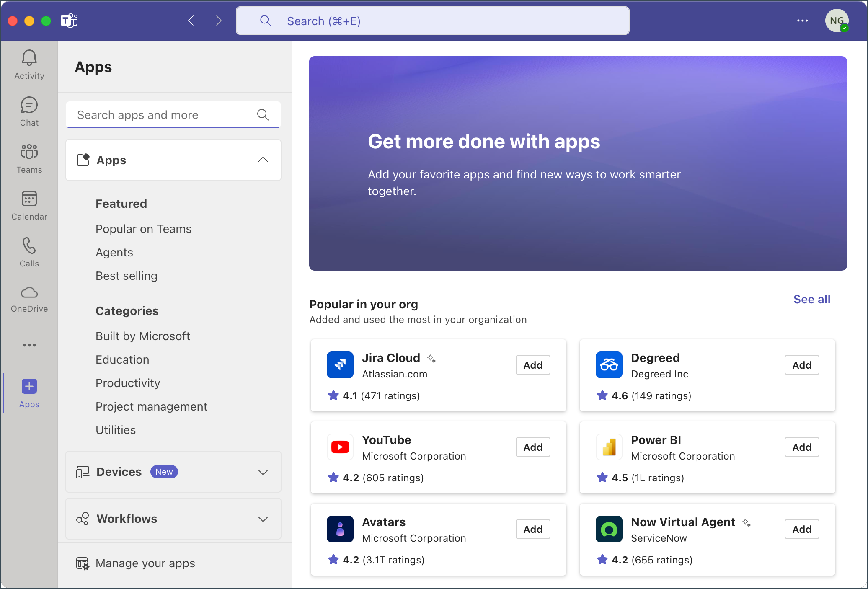The image size is (868, 589).
Task: Go to the Teams section
Action: (x=29, y=158)
